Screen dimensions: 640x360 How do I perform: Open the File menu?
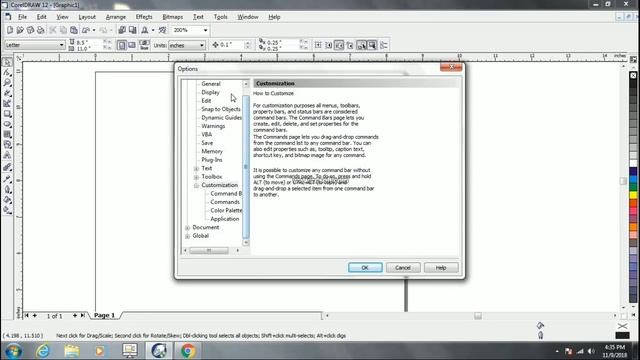click(22, 17)
